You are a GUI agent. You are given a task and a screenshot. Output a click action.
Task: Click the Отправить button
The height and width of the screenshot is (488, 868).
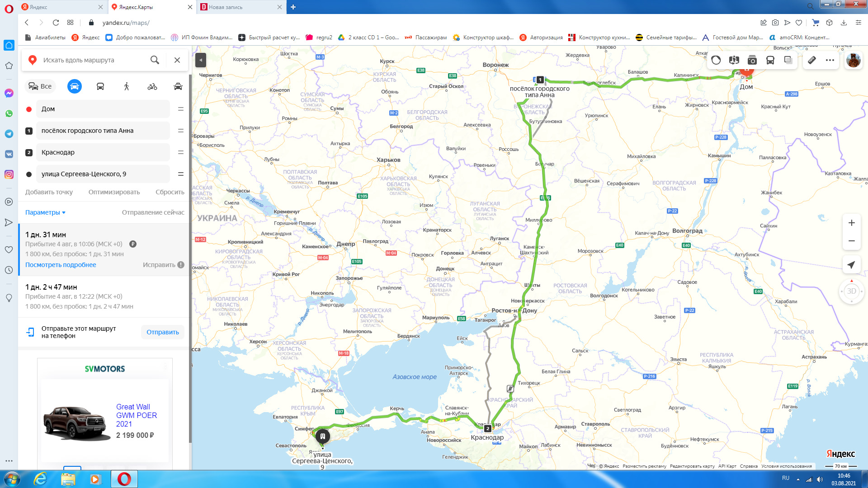pos(162,332)
